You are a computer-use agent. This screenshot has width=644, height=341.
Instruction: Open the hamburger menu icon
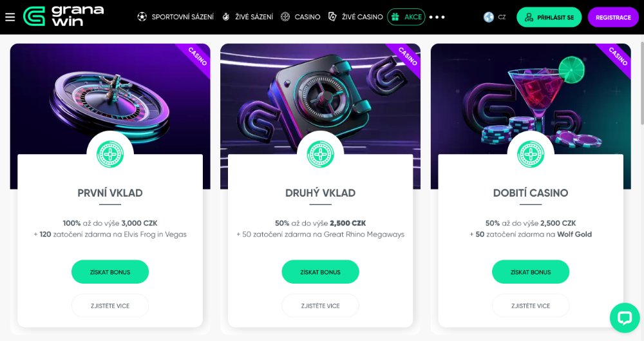point(10,17)
